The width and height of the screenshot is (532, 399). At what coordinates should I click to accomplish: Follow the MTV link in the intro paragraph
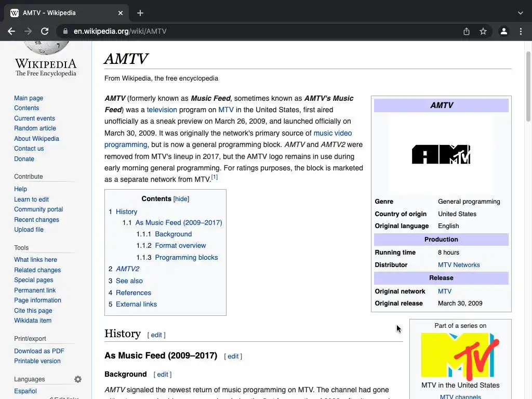pos(226,110)
